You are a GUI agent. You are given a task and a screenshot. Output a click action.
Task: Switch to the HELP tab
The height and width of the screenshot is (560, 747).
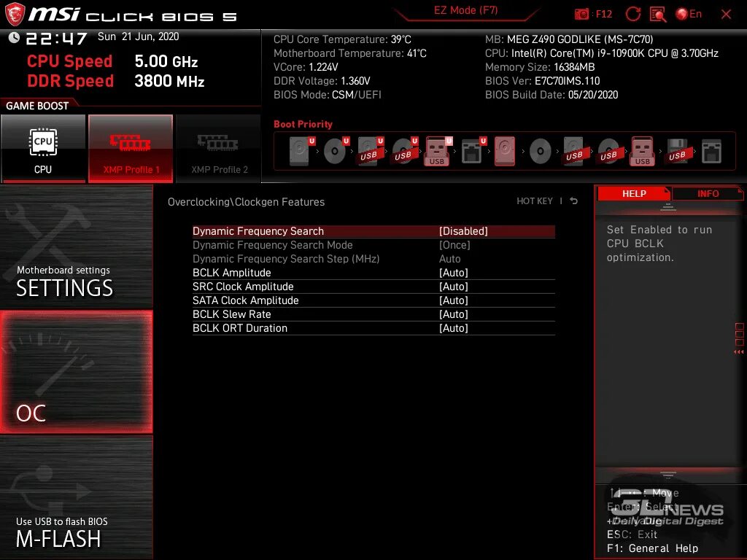point(634,194)
